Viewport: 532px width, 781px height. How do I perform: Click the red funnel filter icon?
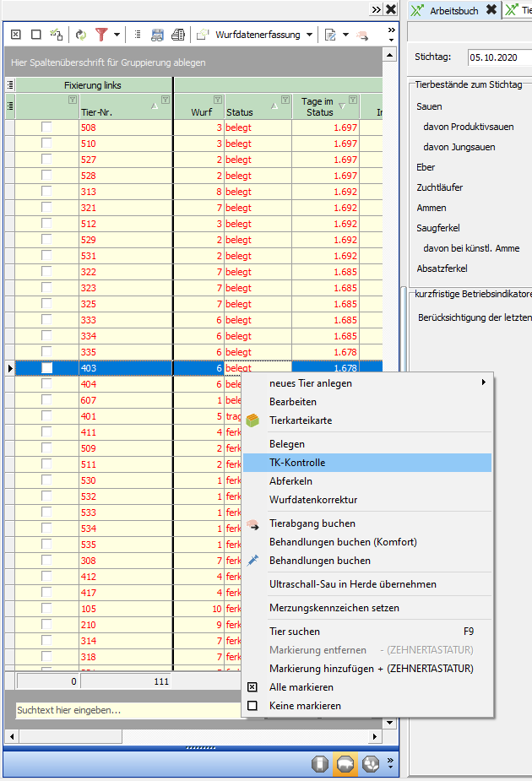point(101,35)
